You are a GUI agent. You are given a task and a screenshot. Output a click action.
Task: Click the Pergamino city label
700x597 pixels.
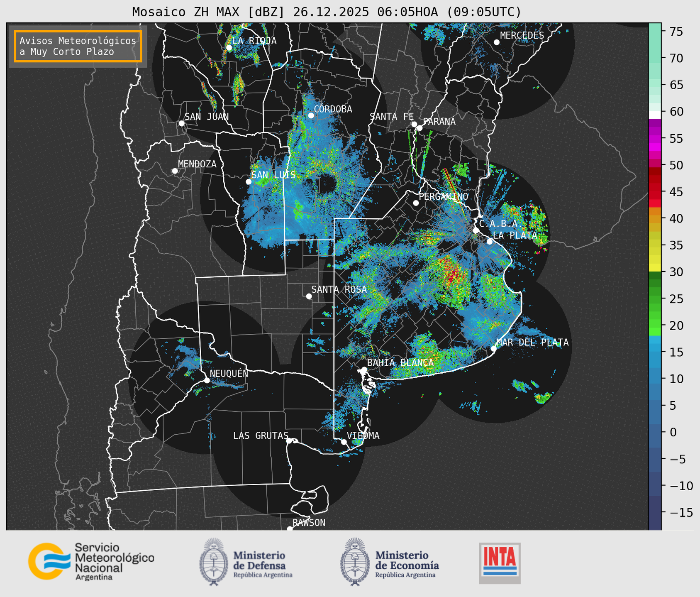click(x=444, y=196)
